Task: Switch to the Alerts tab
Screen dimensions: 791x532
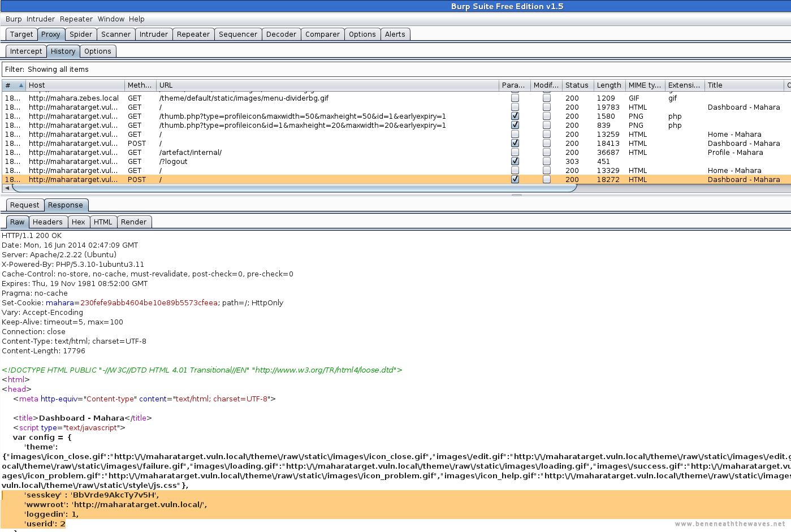Action: pos(395,34)
